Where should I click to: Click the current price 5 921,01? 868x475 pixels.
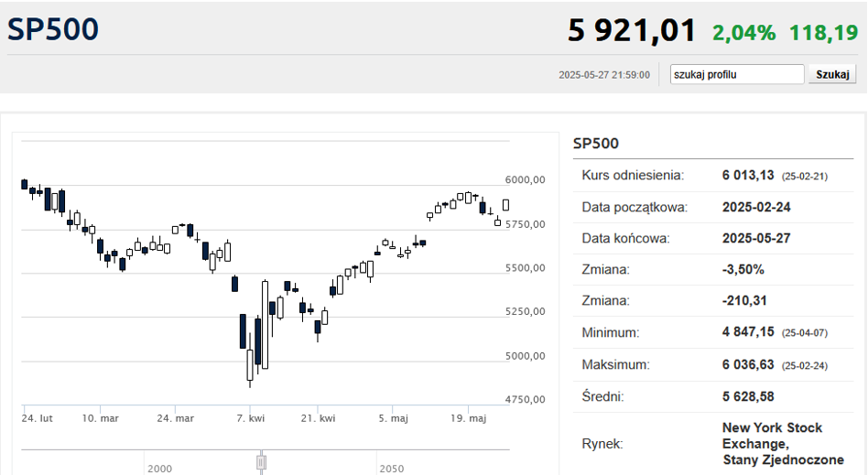click(632, 31)
